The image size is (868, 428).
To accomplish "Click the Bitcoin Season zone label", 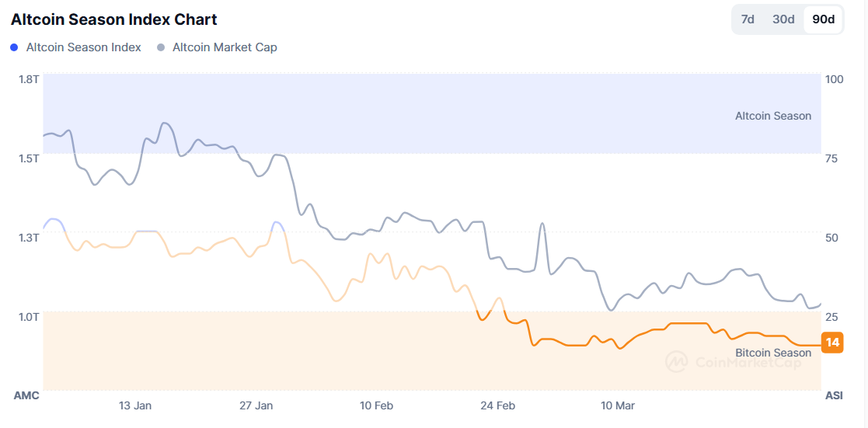I will [x=773, y=353].
